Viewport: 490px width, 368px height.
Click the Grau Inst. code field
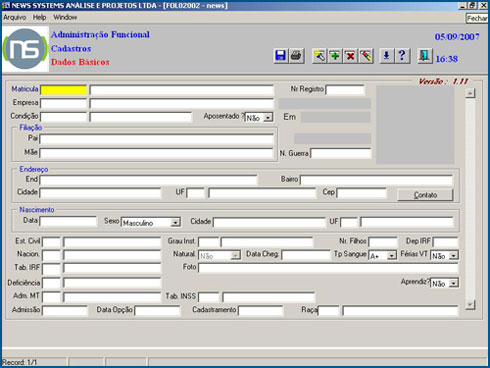click(x=209, y=242)
